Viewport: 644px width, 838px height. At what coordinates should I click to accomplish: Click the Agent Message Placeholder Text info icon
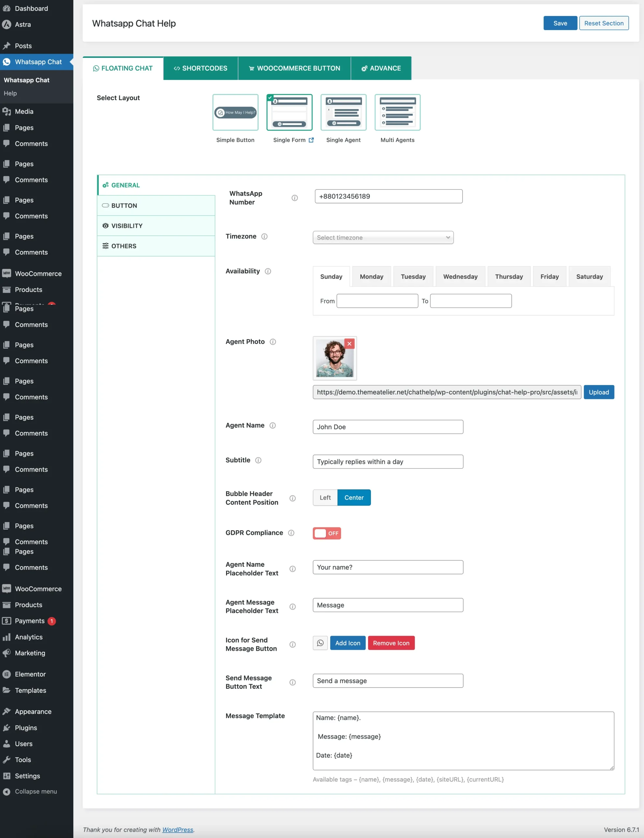(293, 607)
